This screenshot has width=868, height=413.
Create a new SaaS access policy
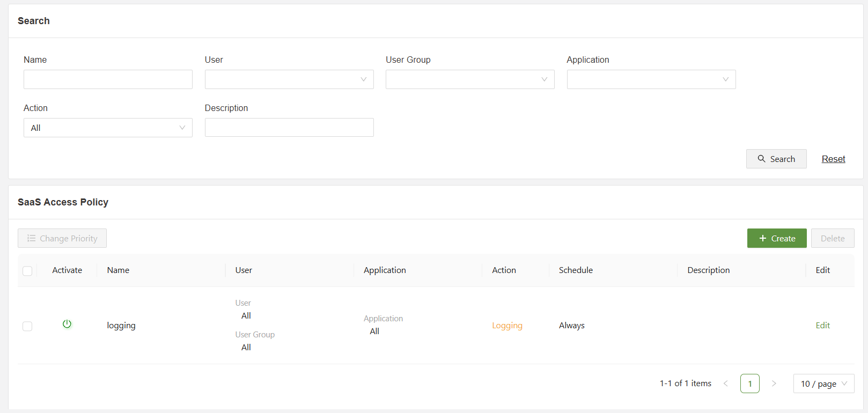(x=776, y=238)
